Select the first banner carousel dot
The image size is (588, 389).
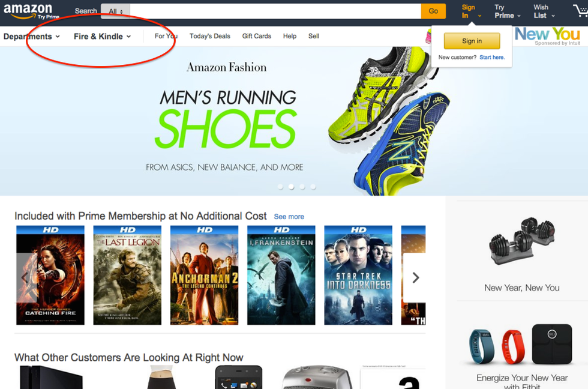click(280, 187)
